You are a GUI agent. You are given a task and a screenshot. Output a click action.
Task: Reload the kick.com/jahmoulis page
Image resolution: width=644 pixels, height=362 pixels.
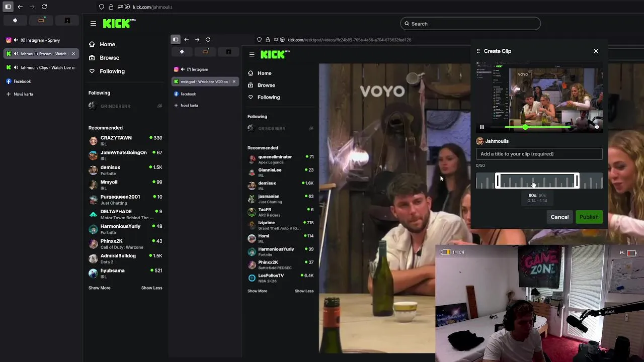click(44, 7)
